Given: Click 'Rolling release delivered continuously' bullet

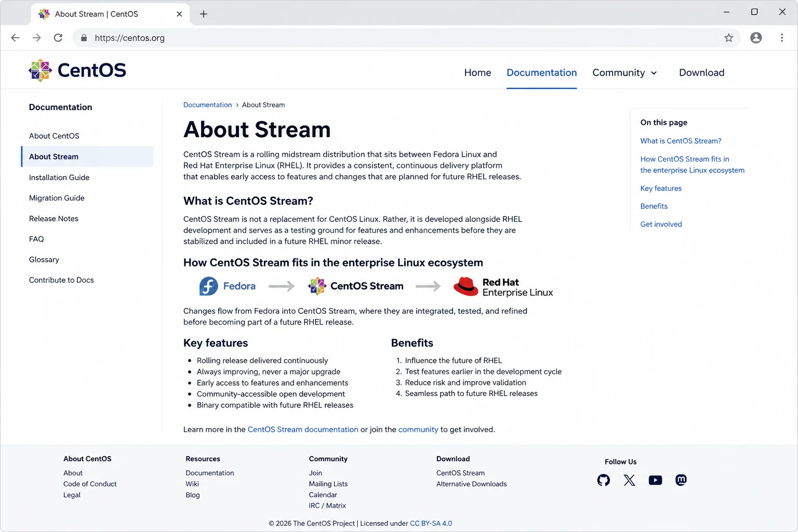Looking at the screenshot, I should [262, 361].
